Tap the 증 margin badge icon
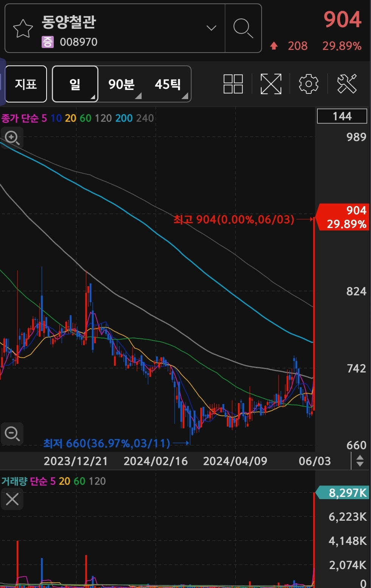 click(x=48, y=42)
